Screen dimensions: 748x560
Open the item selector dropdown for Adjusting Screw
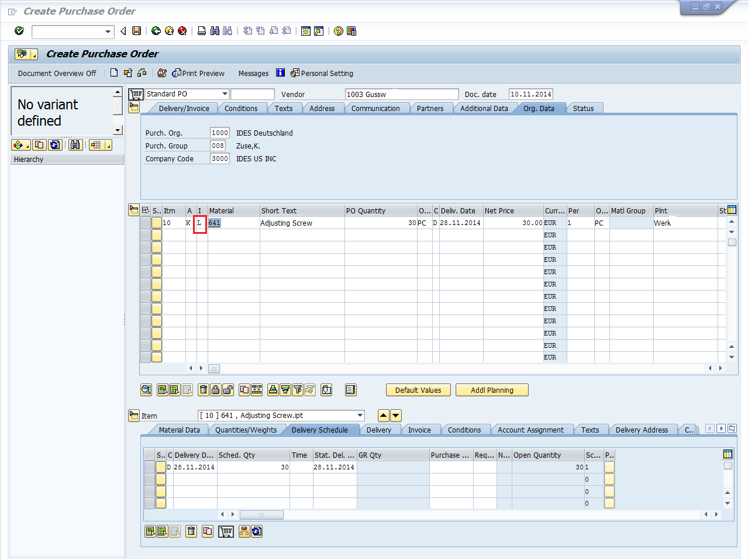pos(360,416)
